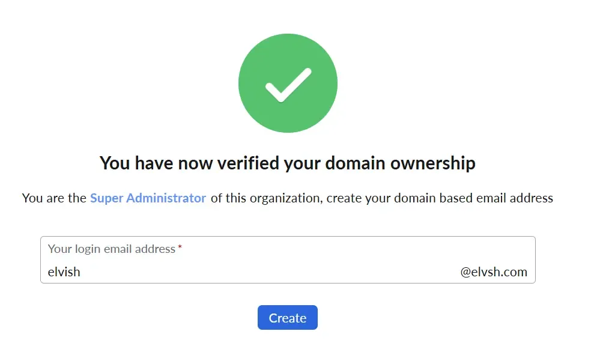Click the @elvsh.com domain suffix
The image size is (591, 364).
coord(494,272)
